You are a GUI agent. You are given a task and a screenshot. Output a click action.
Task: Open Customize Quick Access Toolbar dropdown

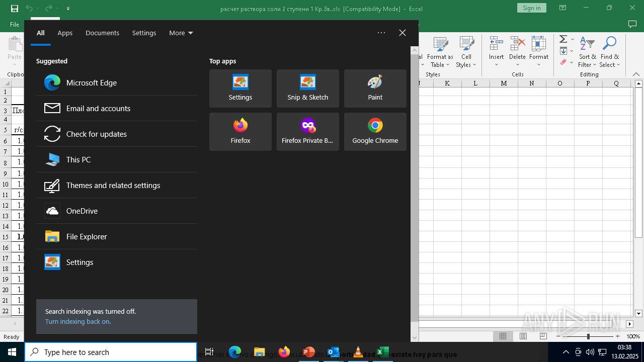point(68,9)
